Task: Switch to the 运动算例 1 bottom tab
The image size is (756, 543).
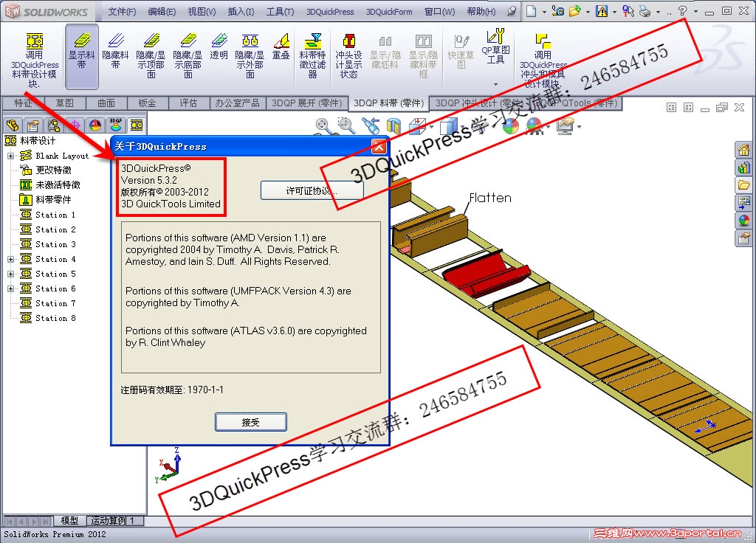Action: click(113, 521)
